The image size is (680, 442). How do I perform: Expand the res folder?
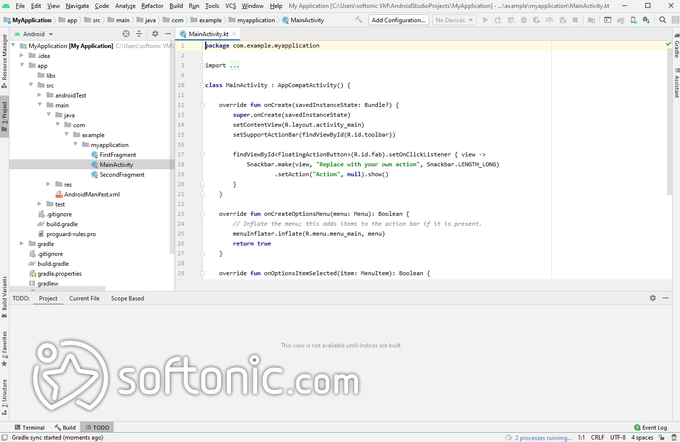49,184
